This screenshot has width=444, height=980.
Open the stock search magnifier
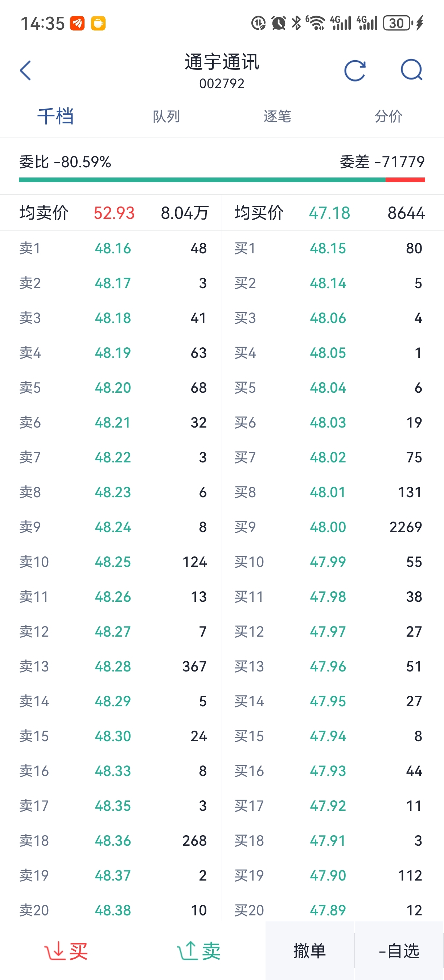point(411,70)
